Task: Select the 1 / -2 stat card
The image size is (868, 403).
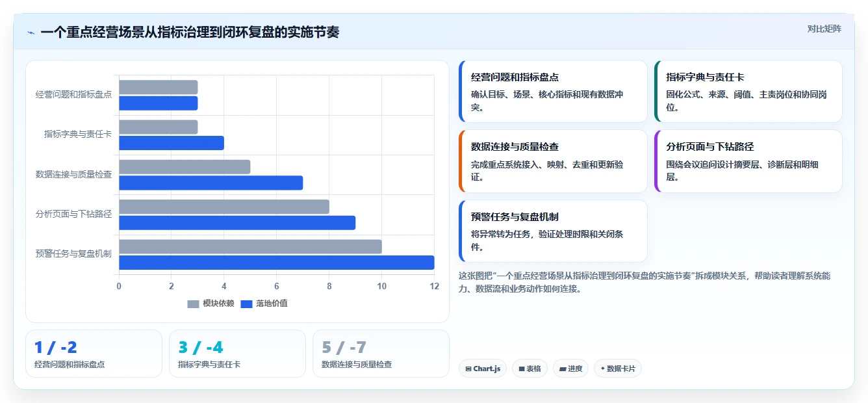Action: 94,354
